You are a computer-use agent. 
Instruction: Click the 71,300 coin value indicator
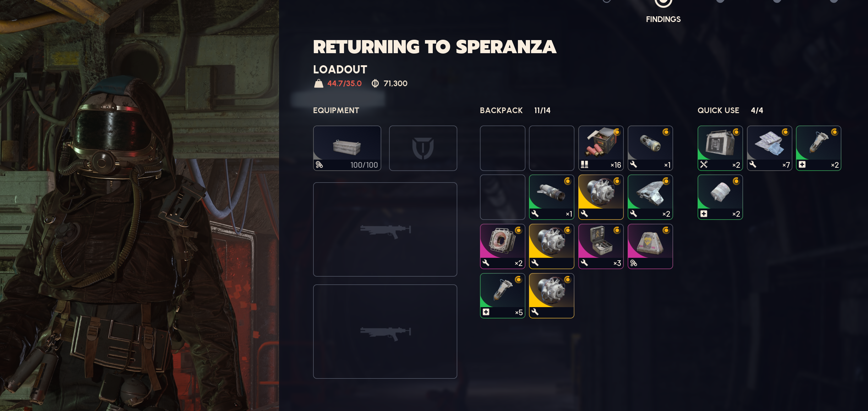click(x=389, y=83)
